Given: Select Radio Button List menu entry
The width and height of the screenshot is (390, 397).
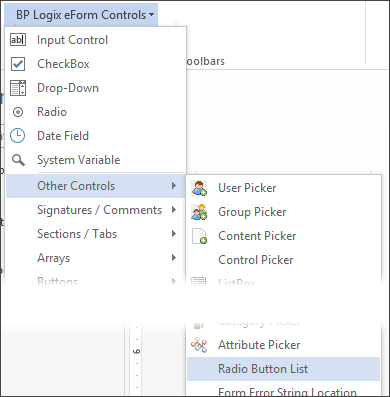Looking at the screenshot, I should click(x=283, y=369).
